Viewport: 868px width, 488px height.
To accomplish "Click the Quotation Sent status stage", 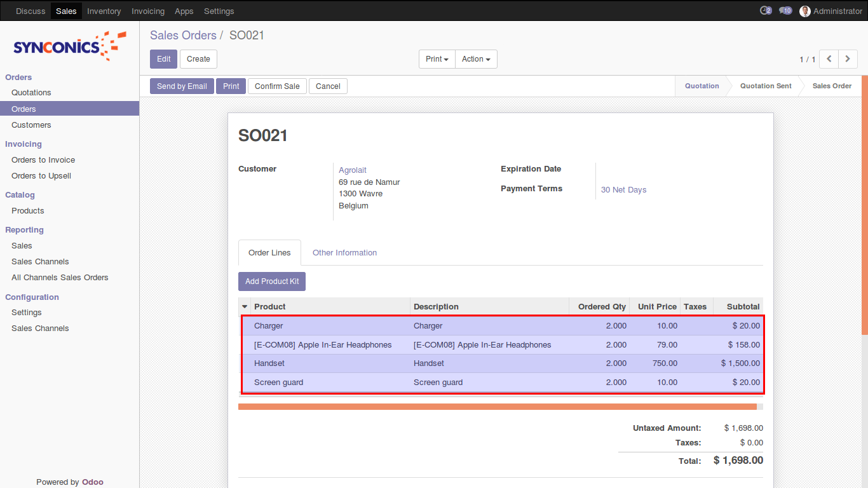I will pyautogui.click(x=765, y=86).
